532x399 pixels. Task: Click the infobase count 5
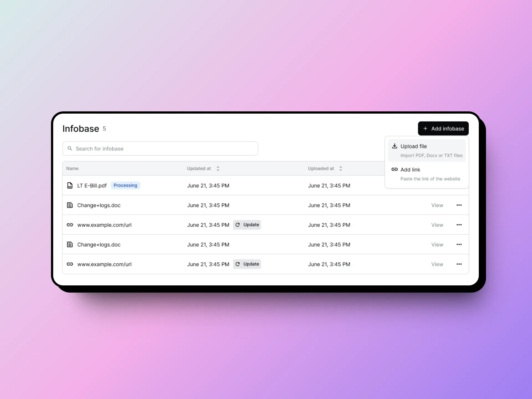[104, 129]
